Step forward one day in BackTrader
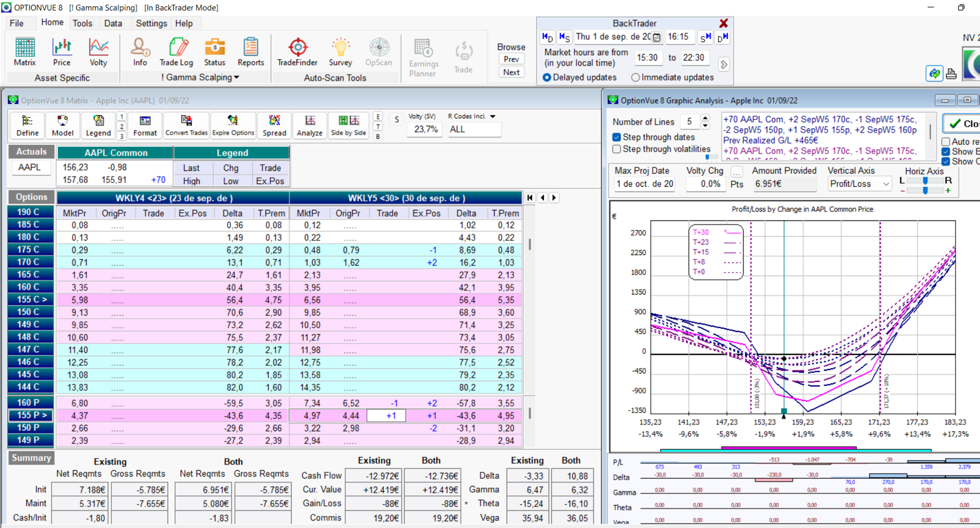 pyautogui.click(x=723, y=37)
